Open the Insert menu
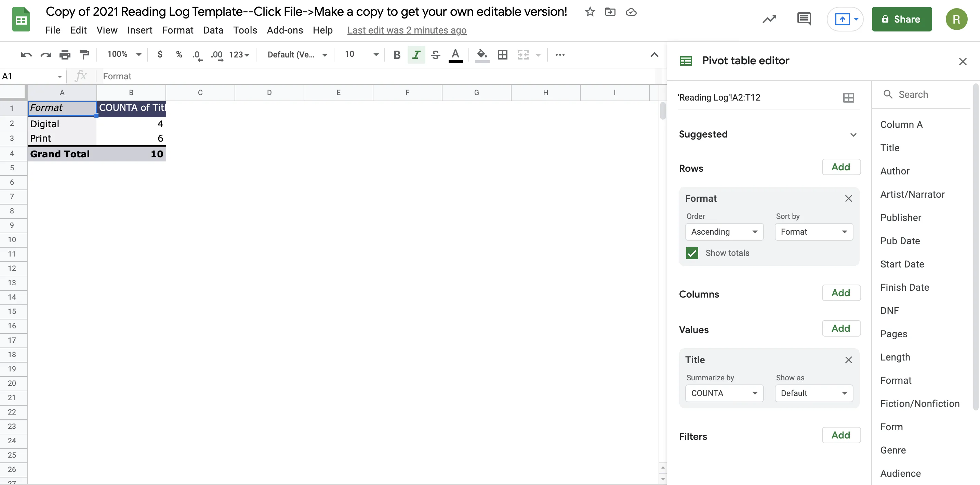Image resolution: width=980 pixels, height=485 pixels. click(x=140, y=30)
